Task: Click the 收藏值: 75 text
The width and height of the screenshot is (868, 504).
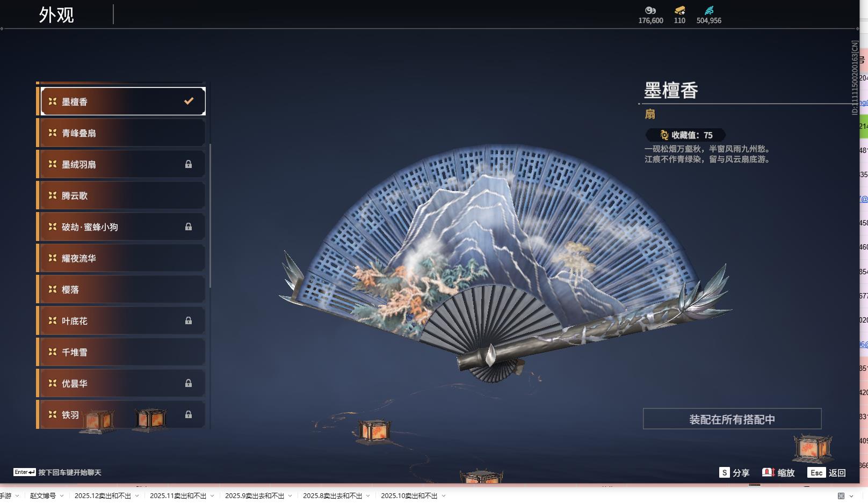Action: (x=692, y=135)
